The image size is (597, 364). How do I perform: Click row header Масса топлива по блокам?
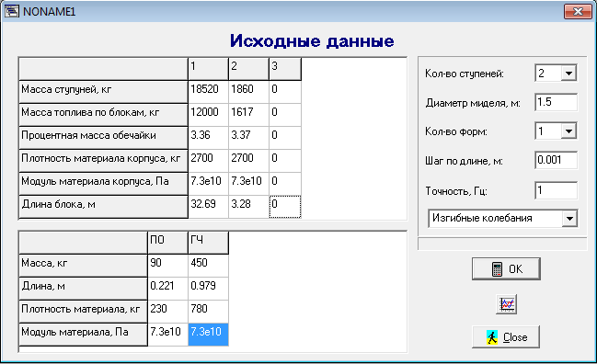(x=103, y=115)
